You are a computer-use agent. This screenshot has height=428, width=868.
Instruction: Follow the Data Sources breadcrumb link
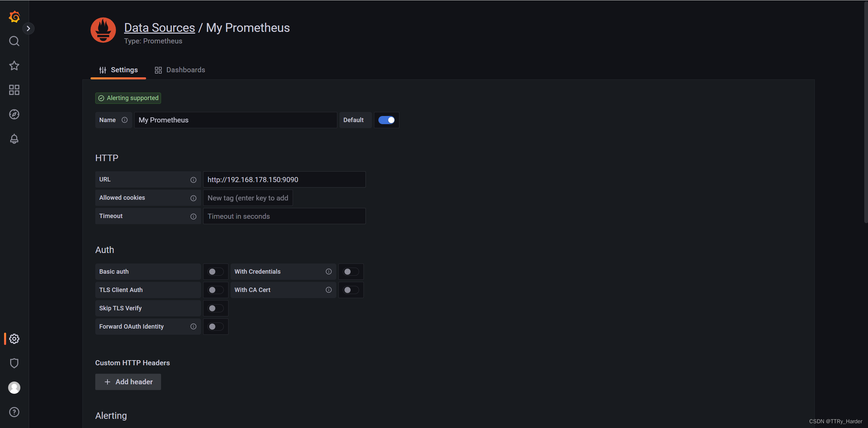pyautogui.click(x=160, y=28)
